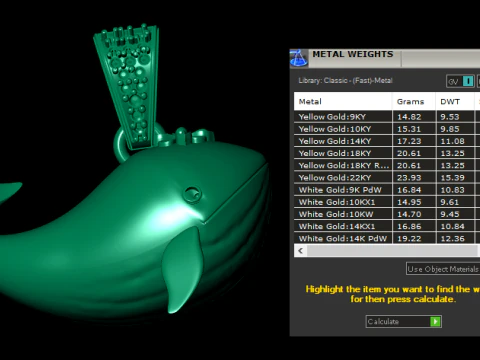Click the 16.84 grams value
The width and height of the screenshot is (480, 360).
pyautogui.click(x=409, y=190)
